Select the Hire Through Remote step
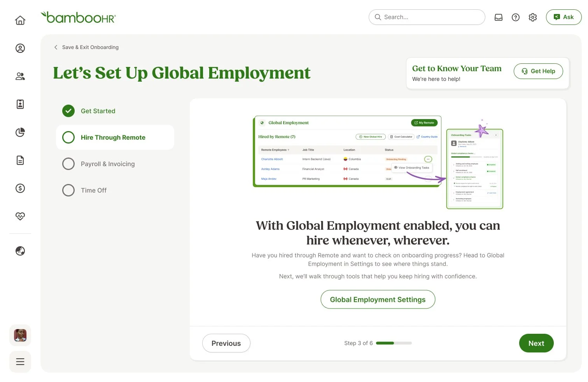Image resolution: width=588 pixels, height=382 pixels. 115,137
